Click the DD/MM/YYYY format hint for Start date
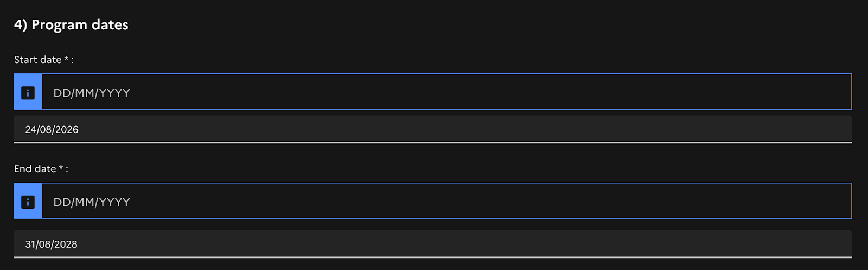Screen dimensions: 868x270 point(91,93)
